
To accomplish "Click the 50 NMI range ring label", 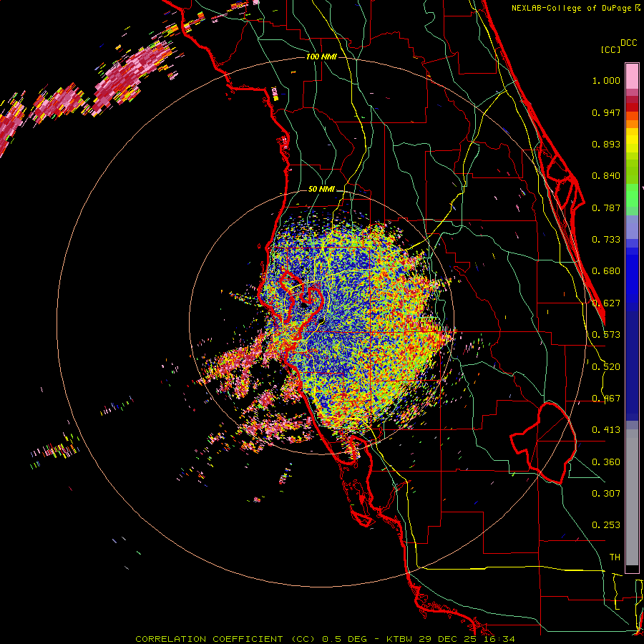I will click(321, 190).
